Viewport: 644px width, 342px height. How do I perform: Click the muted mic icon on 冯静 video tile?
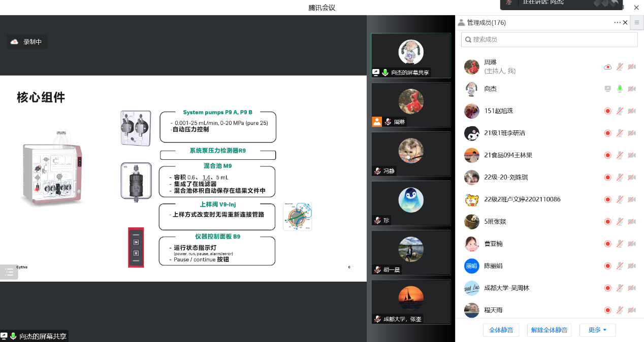click(x=378, y=172)
